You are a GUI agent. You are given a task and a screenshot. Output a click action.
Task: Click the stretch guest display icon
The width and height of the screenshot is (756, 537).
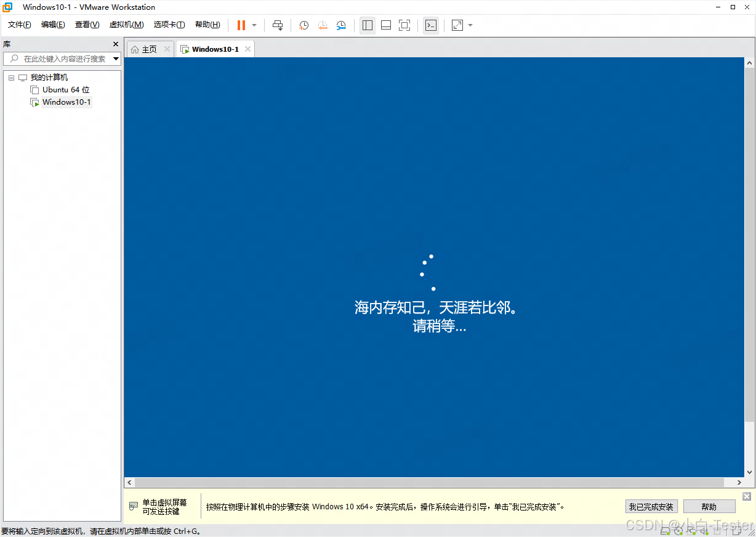[x=457, y=25]
